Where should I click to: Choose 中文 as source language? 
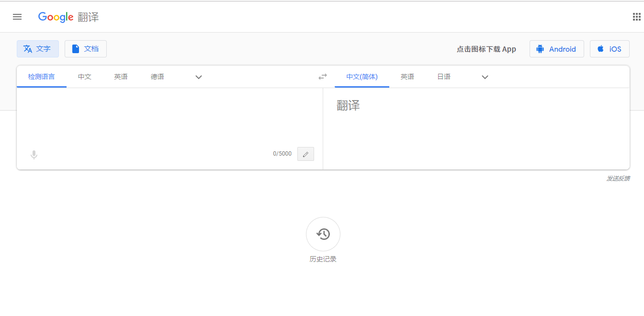coord(85,77)
